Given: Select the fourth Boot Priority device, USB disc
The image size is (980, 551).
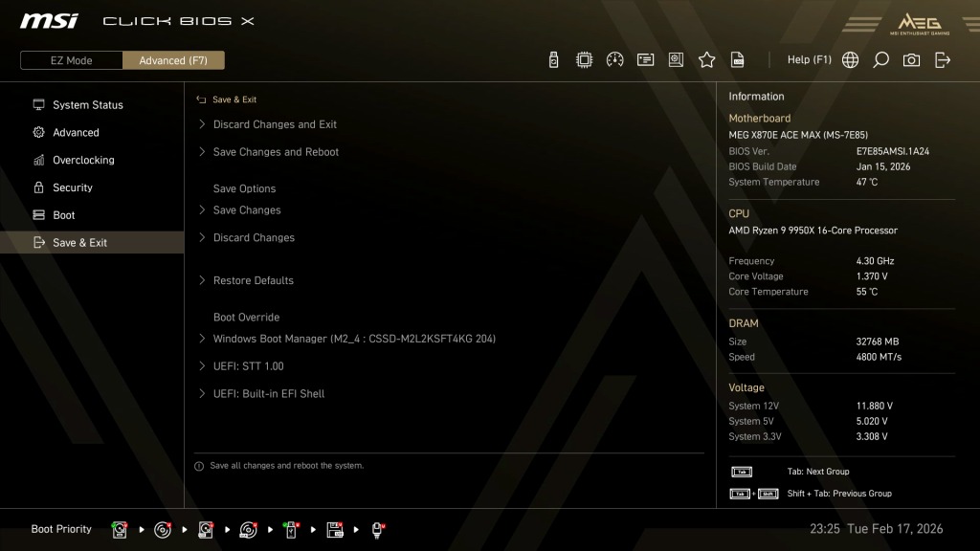Looking at the screenshot, I should pyautogui.click(x=248, y=530).
